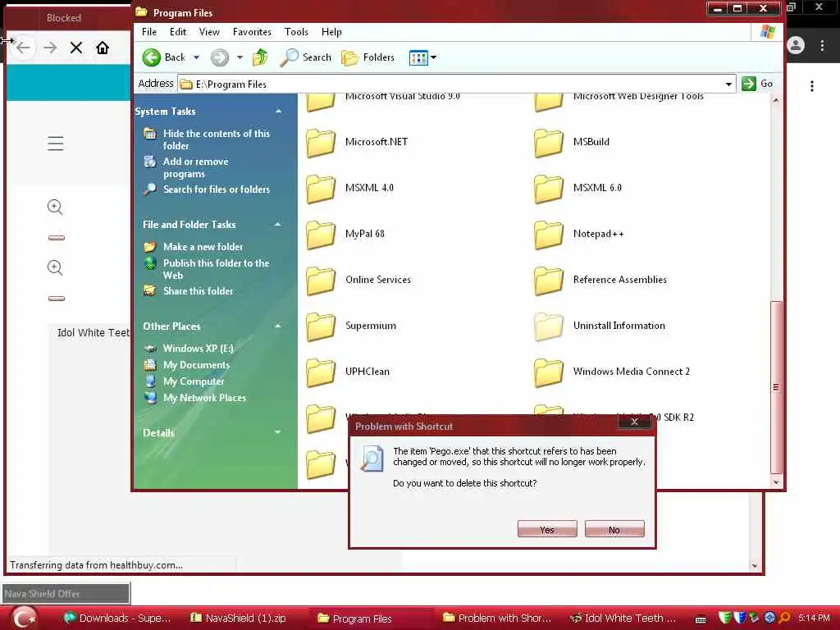Click No in Problem with Shortcut dialog
The image size is (840, 630).
click(x=614, y=529)
